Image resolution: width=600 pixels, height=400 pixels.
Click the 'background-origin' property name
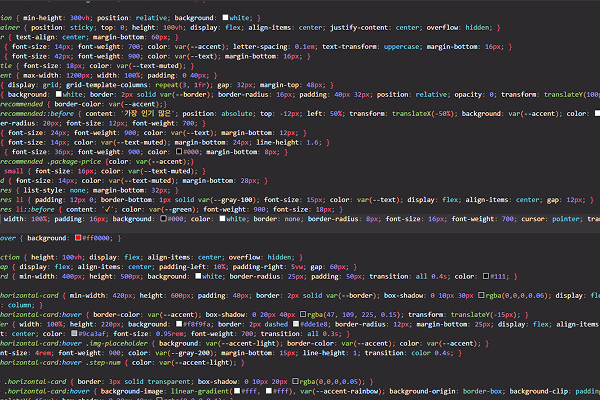click(x=422, y=391)
